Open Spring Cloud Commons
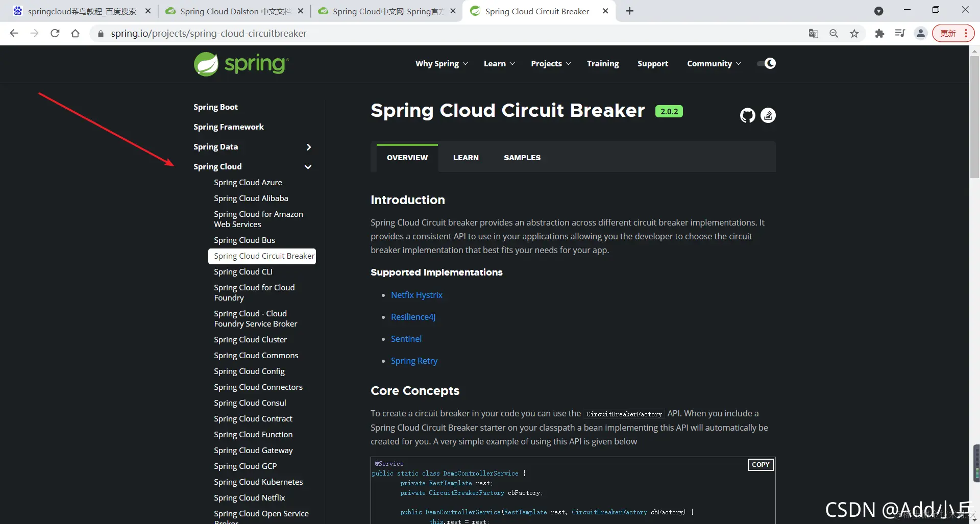980x524 pixels. tap(256, 356)
